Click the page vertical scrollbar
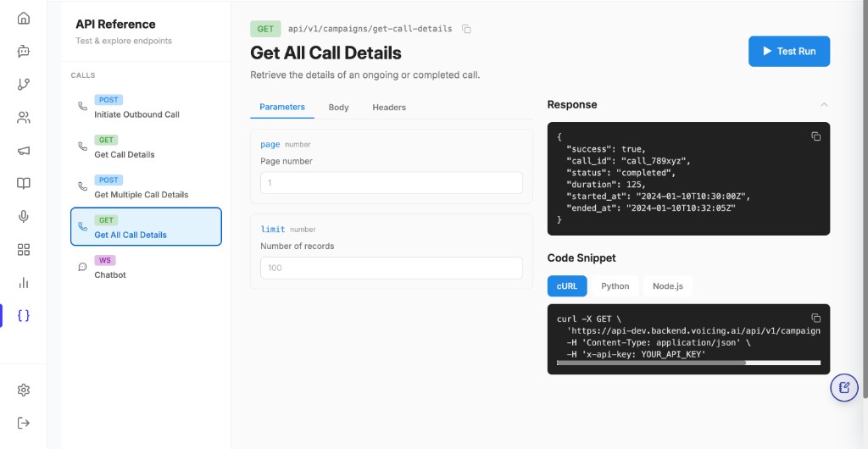The height and width of the screenshot is (449, 868). pos(865,199)
